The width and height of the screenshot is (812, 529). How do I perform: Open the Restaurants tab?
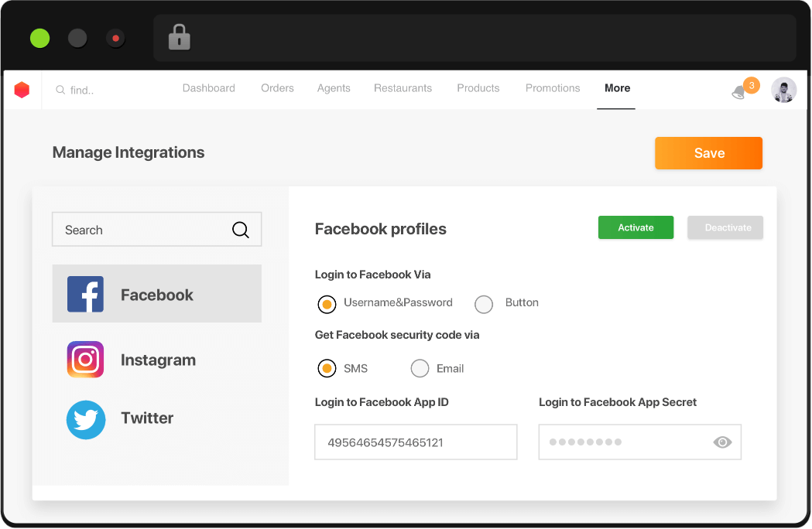point(403,88)
